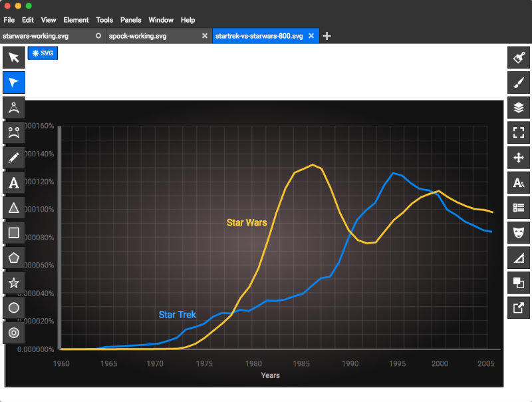Image resolution: width=532 pixels, height=402 pixels.
Task: Open the File menu
Action: tap(9, 20)
